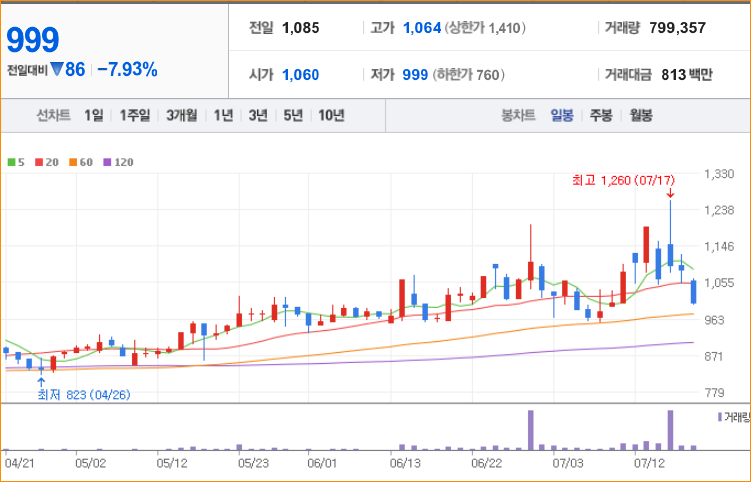Click the 07/12 date axis label
The width and height of the screenshot is (751, 482).
click(649, 463)
